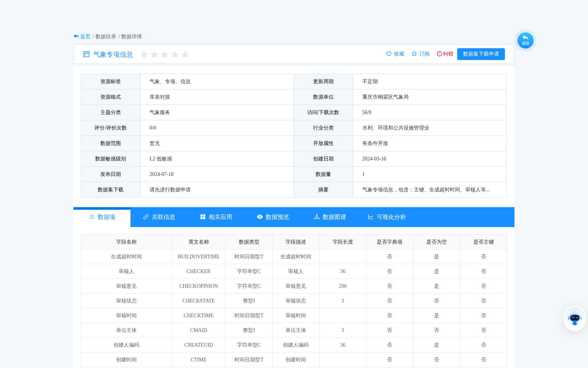Go to 首页 via breadcrumb
The image size is (588, 368).
click(85, 36)
